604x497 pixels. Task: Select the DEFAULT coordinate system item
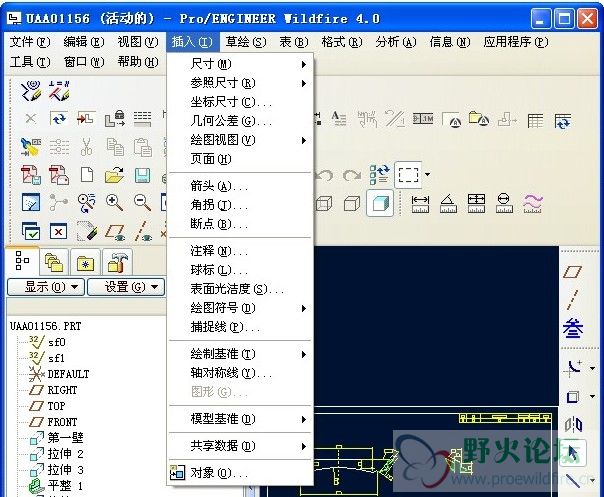point(59,374)
